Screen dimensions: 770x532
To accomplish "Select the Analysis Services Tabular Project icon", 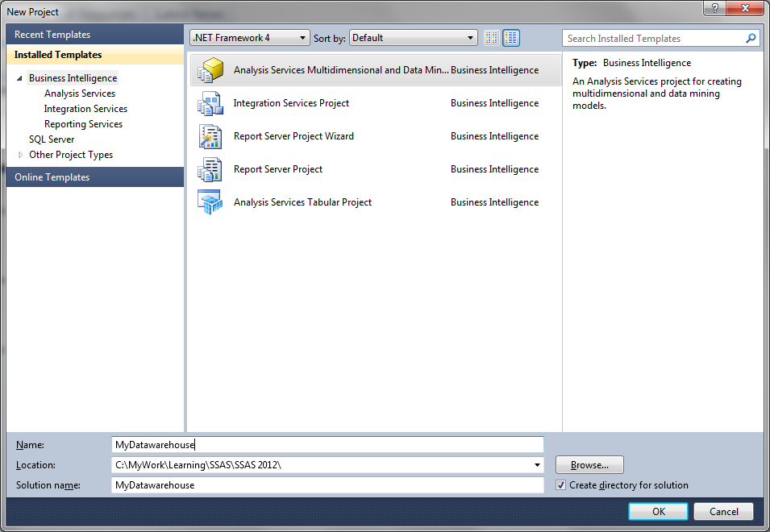I will point(210,202).
